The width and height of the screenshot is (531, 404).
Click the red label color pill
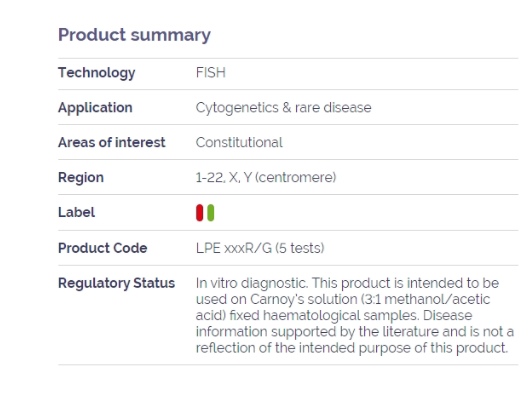(199, 213)
